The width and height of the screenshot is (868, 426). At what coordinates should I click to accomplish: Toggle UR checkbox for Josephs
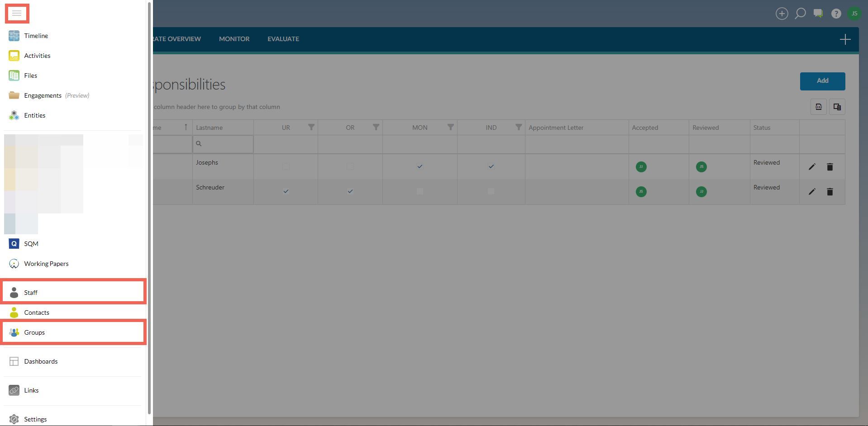coord(286,166)
